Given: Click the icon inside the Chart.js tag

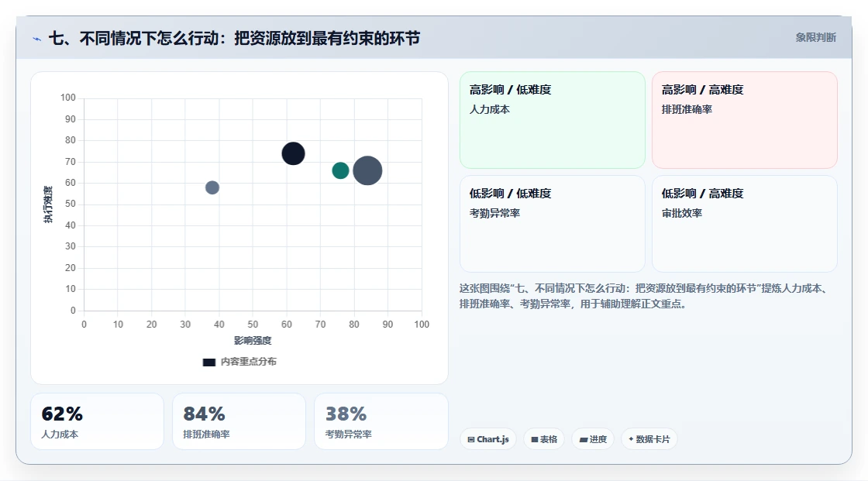Looking at the screenshot, I should point(471,439).
